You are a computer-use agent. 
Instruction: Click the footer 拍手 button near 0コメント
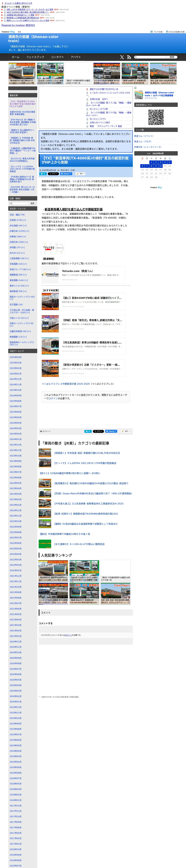click(x=125, y=431)
